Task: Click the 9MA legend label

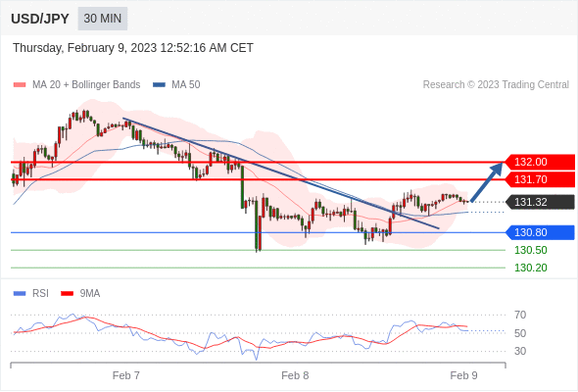Action: (90, 294)
